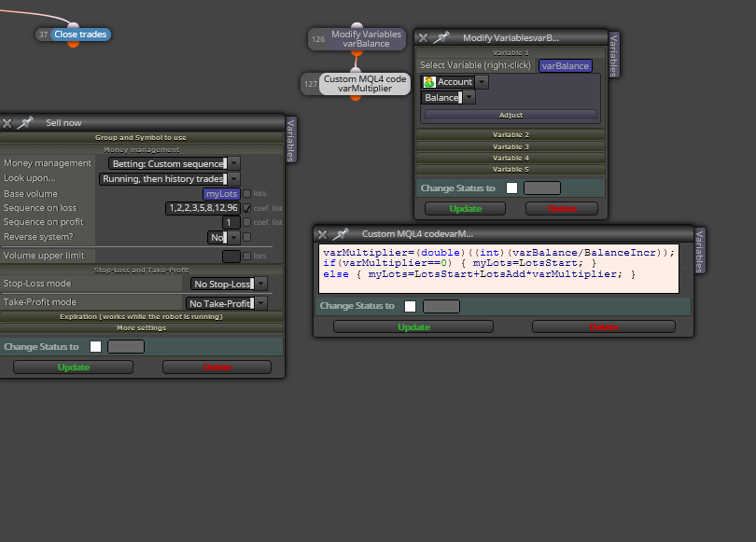
Task: Uncheck Sequence on loss coef. list
Action: pos(246,208)
